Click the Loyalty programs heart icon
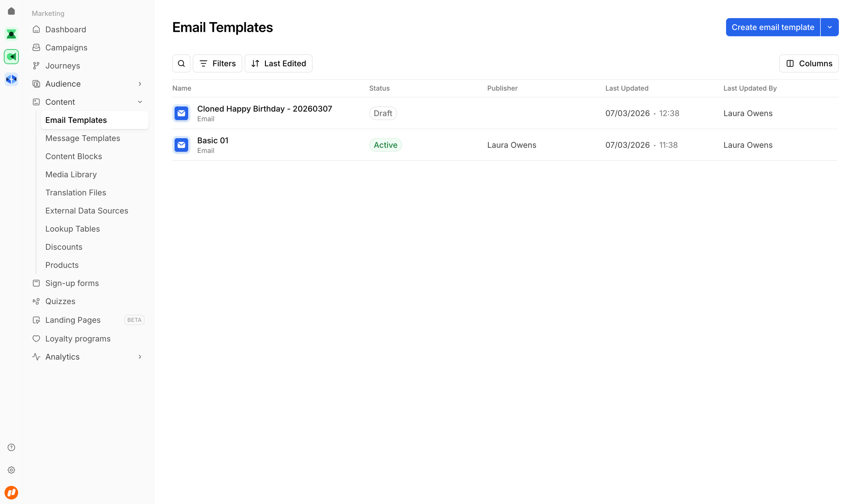The image size is (857, 504). coord(36,338)
